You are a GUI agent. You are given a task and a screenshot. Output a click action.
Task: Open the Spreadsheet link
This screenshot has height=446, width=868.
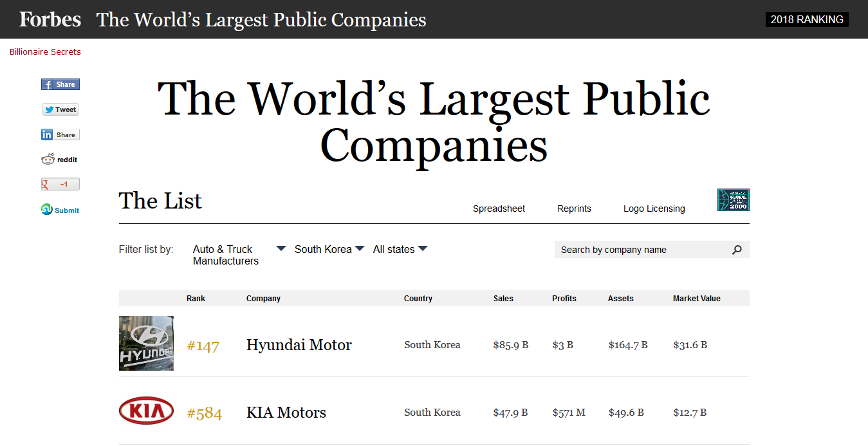tap(499, 209)
